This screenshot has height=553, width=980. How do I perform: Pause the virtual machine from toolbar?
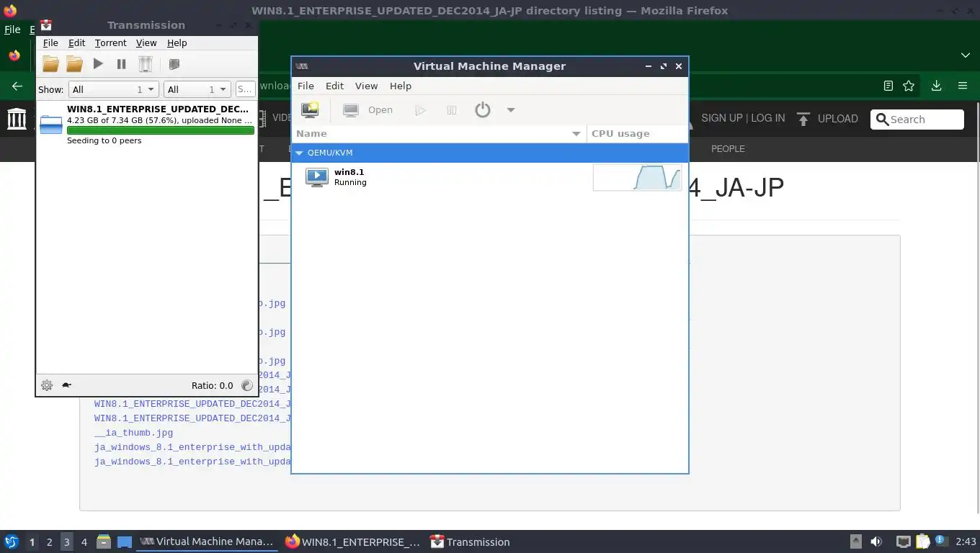click(x=452, y=110)
